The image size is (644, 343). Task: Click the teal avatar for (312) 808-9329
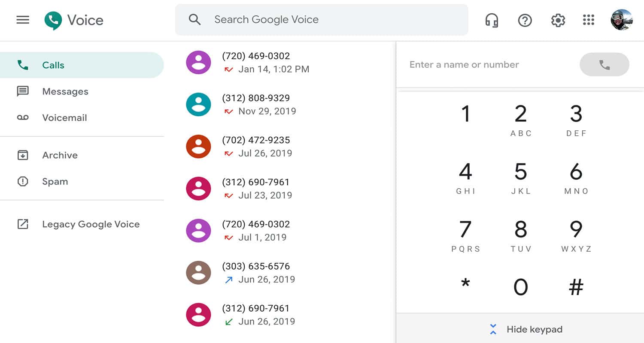click(198, 105)
